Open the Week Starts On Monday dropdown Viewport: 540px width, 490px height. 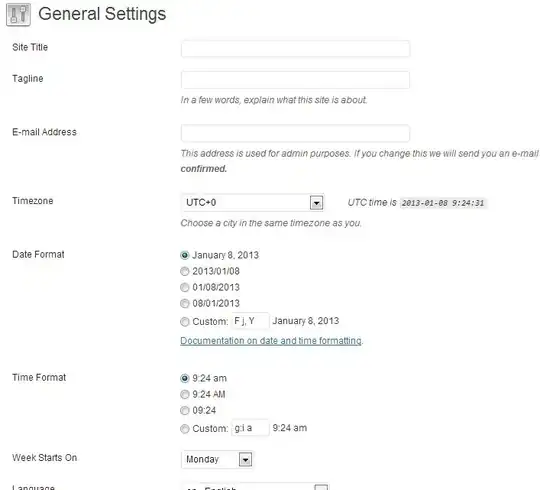217,459
